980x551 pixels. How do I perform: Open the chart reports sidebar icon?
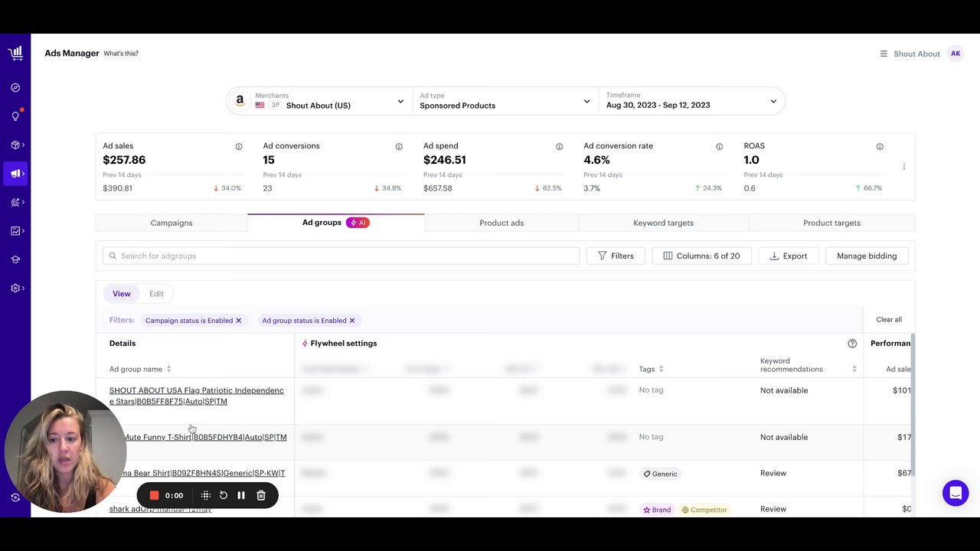15,231
